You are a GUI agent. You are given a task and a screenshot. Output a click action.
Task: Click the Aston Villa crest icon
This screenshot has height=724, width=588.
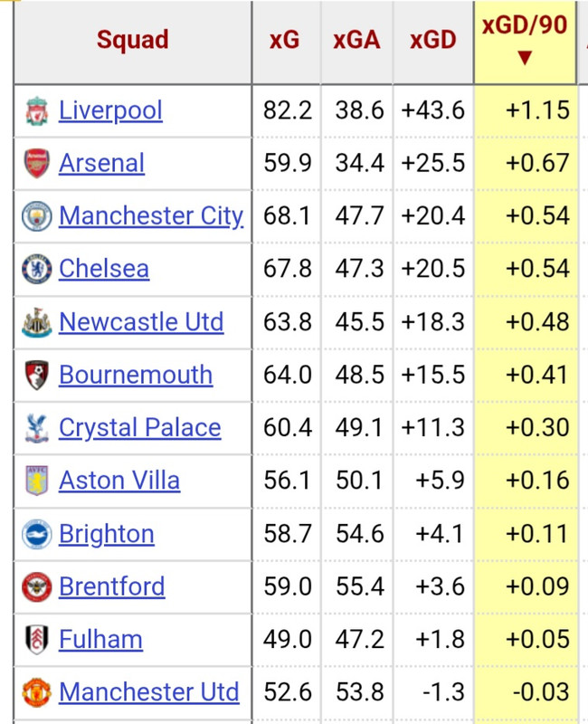click(x=36, y=481)
